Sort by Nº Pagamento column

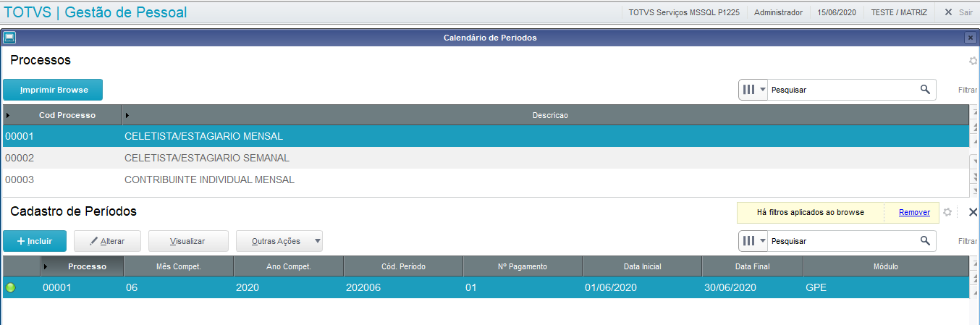click(523, 266)
